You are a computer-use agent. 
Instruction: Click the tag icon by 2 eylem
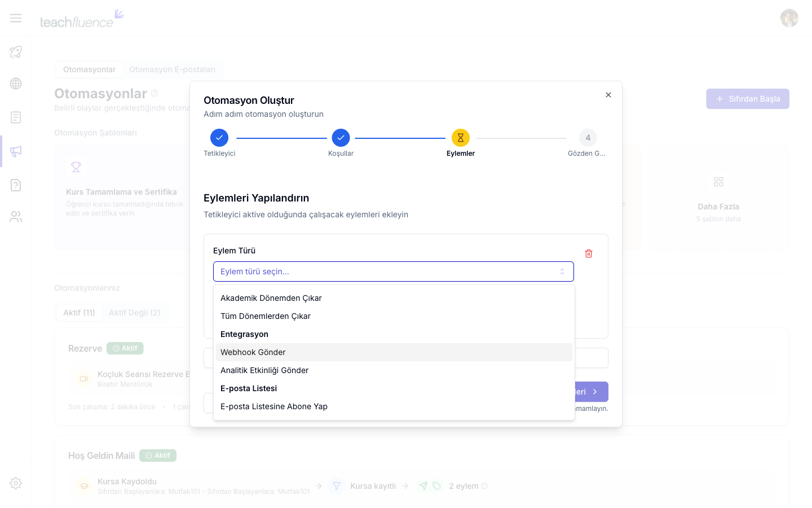click(x=436, y=486)
